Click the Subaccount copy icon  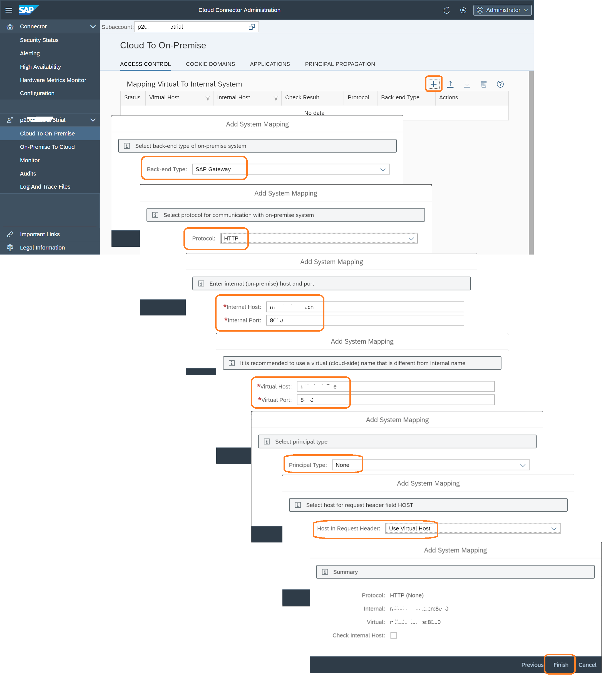pos(251,26)
